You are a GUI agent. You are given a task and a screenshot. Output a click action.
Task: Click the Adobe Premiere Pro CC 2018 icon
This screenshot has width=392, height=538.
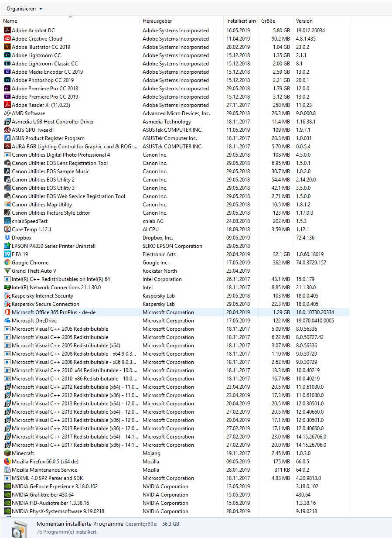(7, 89)
